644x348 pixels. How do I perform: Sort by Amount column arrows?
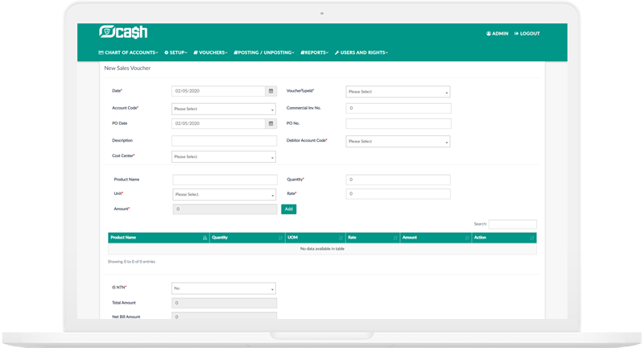coord(467,238)
